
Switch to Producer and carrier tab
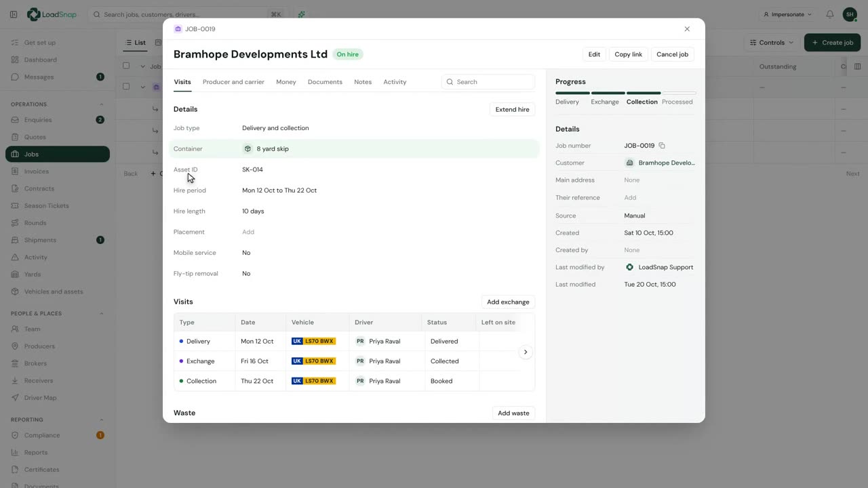pyautogui.click(x=233, y=82)
